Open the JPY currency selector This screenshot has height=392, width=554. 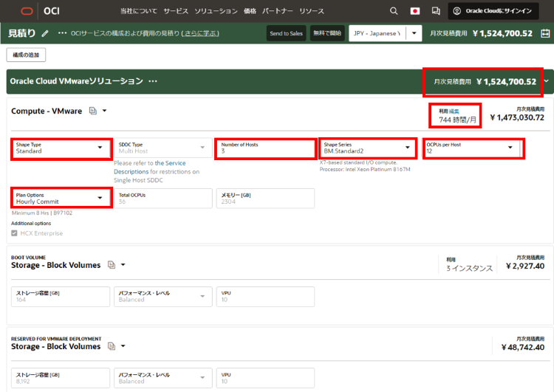point(386,33)
